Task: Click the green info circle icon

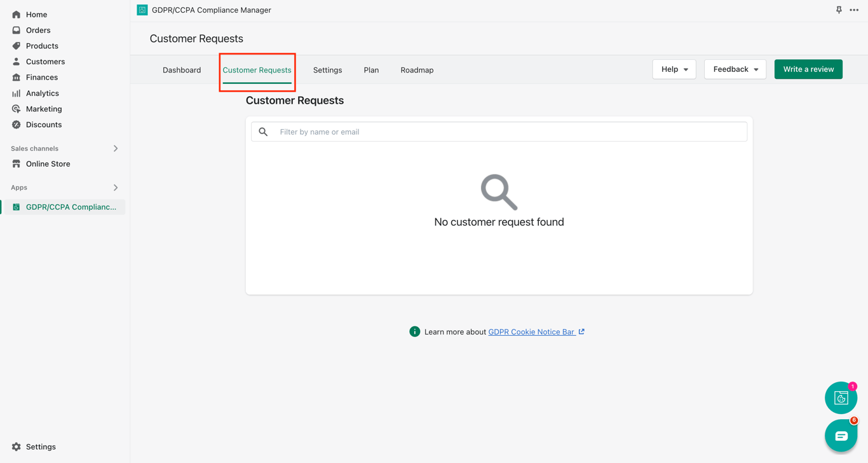Action: coord(415,332)
